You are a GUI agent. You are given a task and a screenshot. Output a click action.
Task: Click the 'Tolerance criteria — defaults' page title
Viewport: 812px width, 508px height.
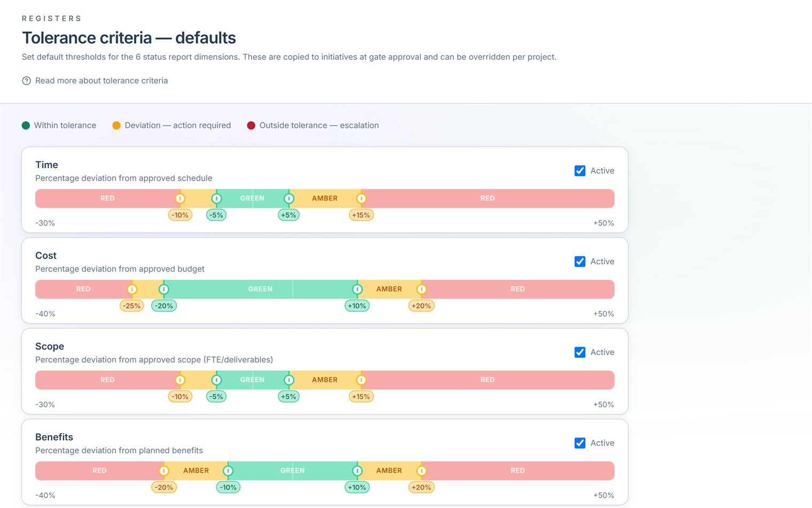coord(129,38)
